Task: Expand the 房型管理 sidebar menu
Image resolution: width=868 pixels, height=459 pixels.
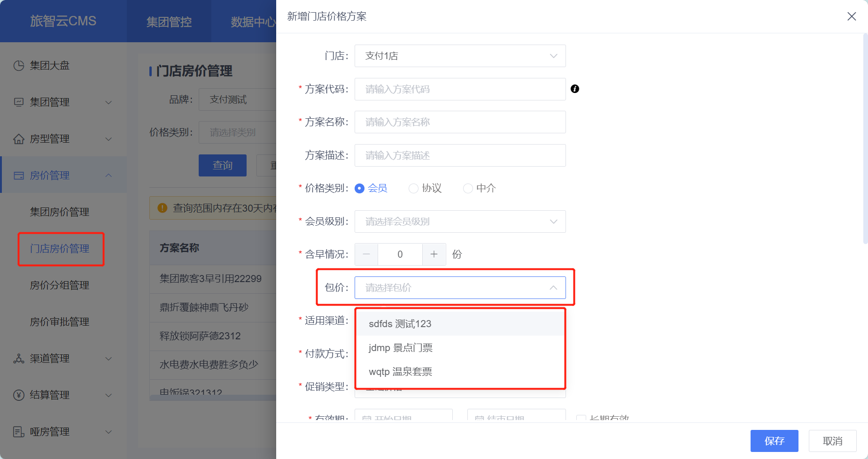Action: 108,139
